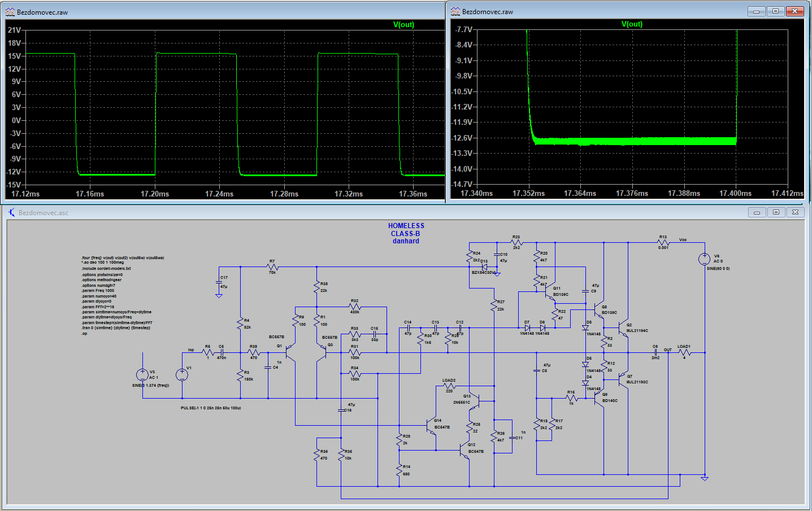Click the R13 0.001 ohm resistor
812x511 pixels.
click(x=663, y=243)
